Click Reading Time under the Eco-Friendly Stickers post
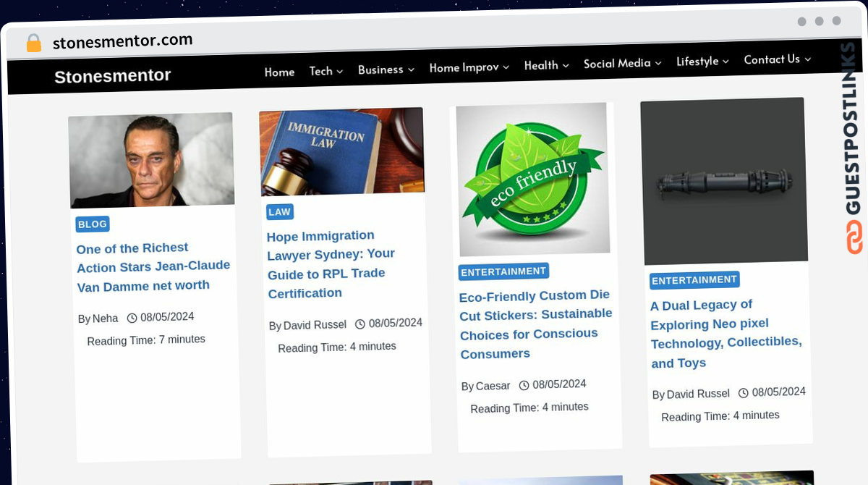The height and width of the screenshot is (485, 868). [529, 408]
